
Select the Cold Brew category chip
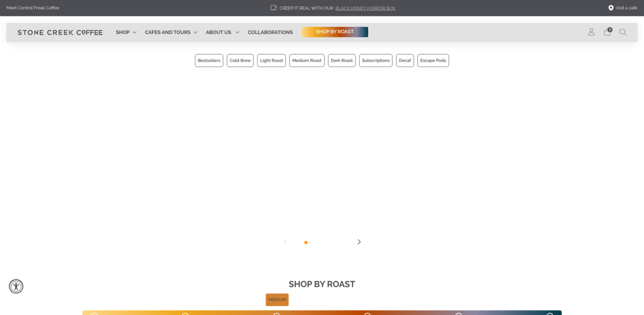pyautogui.click(x=240, y=61)
